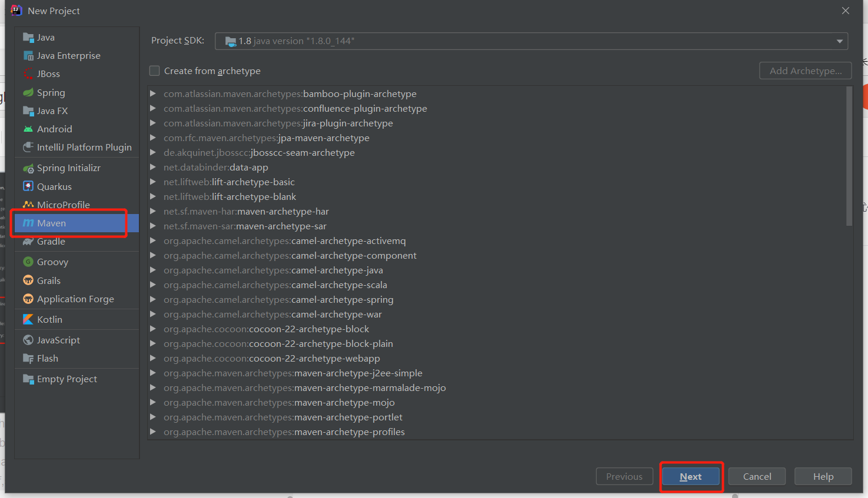Image resolution: width=868 pixels, height=498 pixels.
Task: Click Add Archetype button
Action: [x=806, y=71]
